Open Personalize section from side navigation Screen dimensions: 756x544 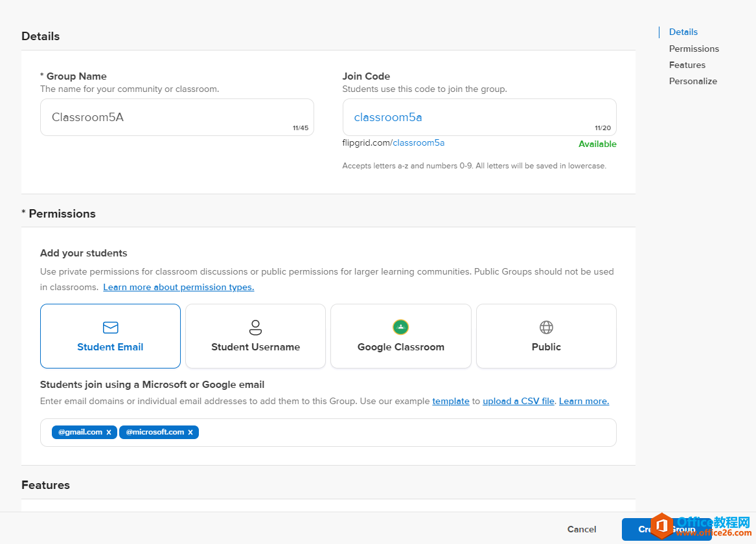693,81
